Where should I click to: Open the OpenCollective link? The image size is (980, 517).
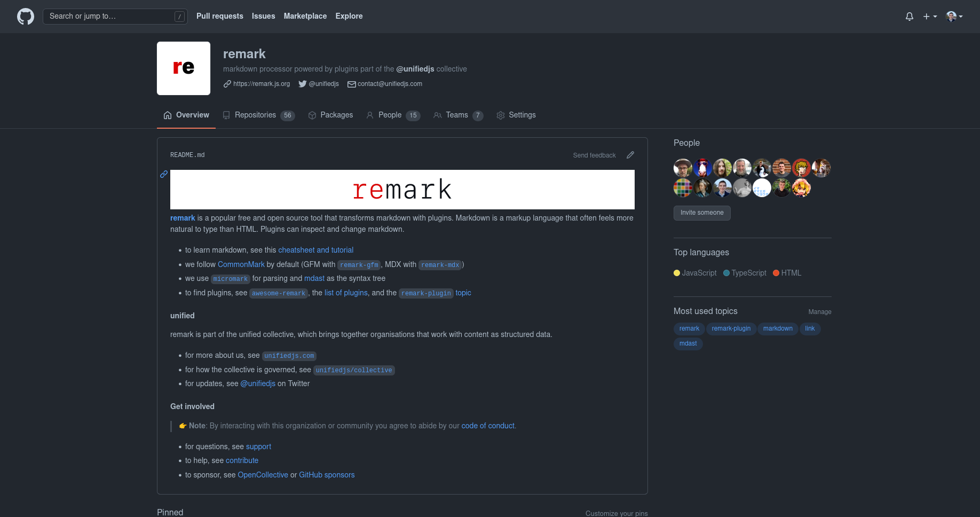coord(263,475)
